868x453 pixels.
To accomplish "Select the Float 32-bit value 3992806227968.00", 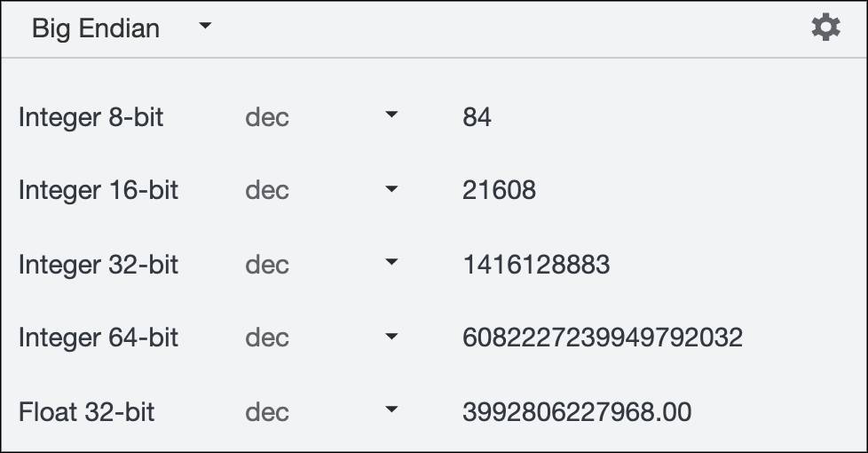I will click(x=577, y=412).
